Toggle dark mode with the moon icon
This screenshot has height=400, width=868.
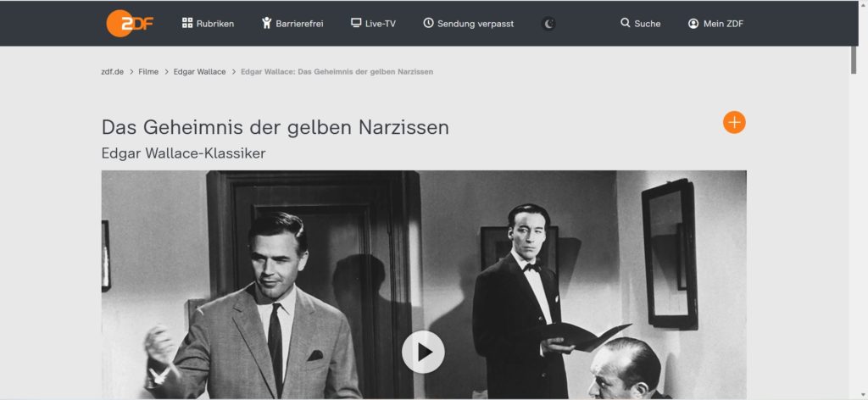548,24
